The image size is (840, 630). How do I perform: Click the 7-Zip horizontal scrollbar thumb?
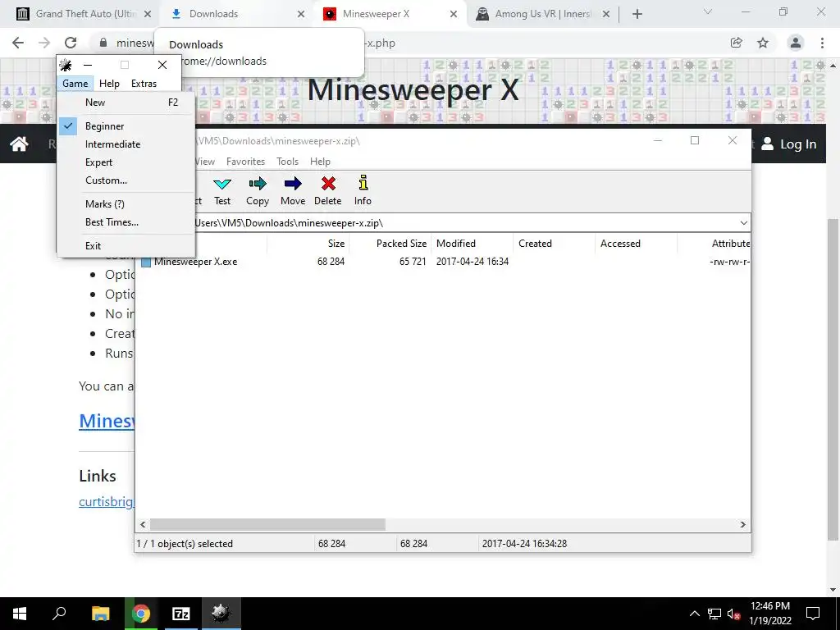click(x=267, y=524)
